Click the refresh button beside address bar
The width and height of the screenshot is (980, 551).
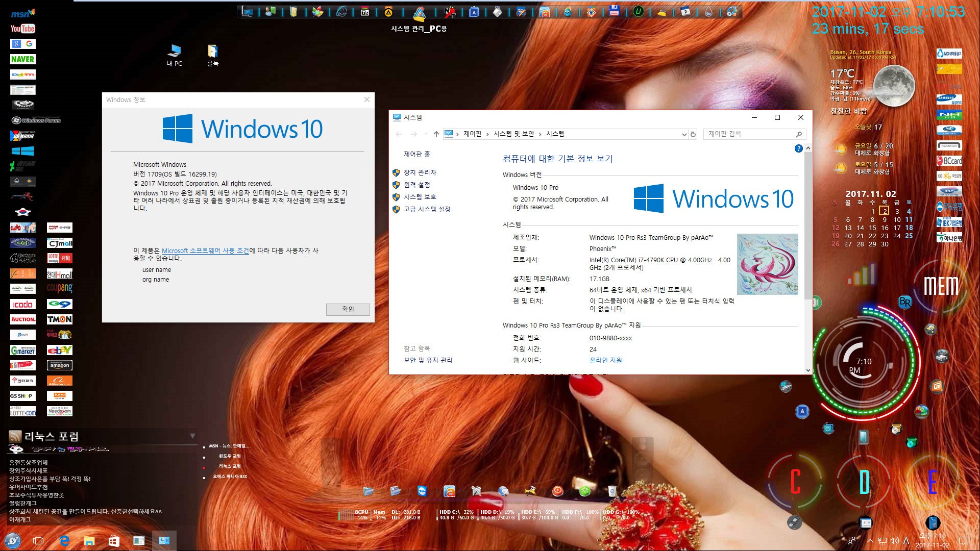tap(693, 134)
